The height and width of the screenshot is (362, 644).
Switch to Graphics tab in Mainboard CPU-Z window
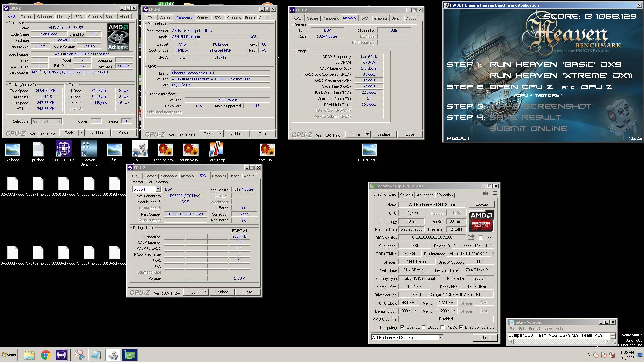point(234,18)
